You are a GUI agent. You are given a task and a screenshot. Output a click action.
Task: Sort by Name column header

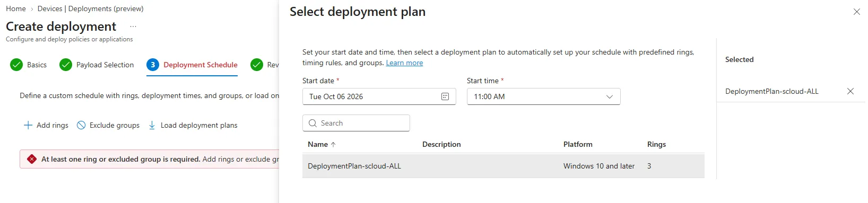pos(318,144)
